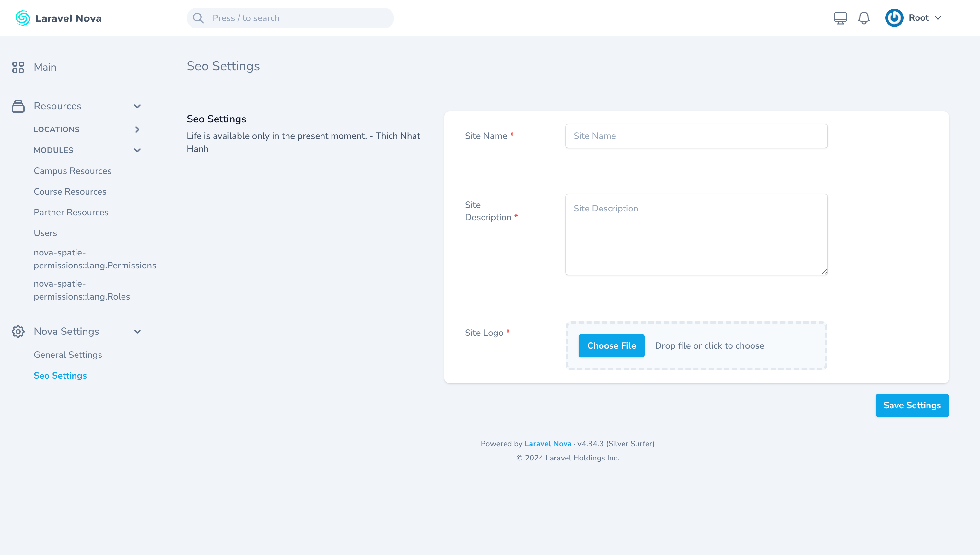
Task: Toggle theme with the monitor icon
Action: pos(840,18)
